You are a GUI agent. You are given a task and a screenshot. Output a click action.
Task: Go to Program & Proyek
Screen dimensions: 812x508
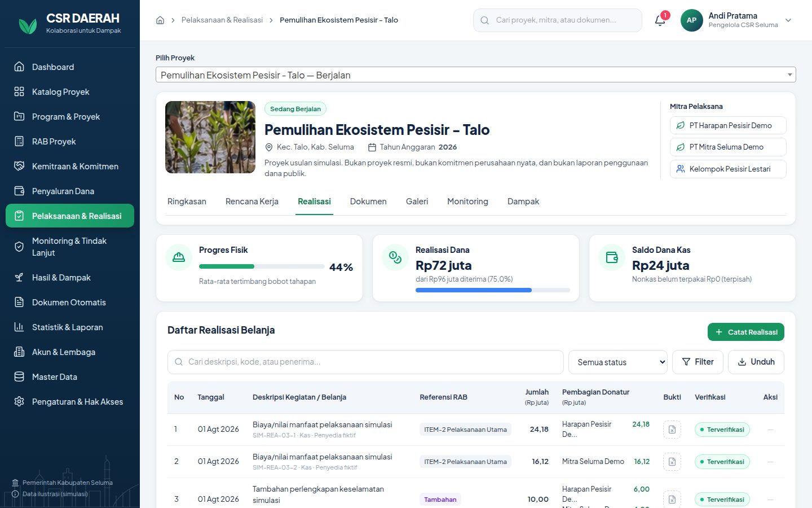[x=70, y=116]
